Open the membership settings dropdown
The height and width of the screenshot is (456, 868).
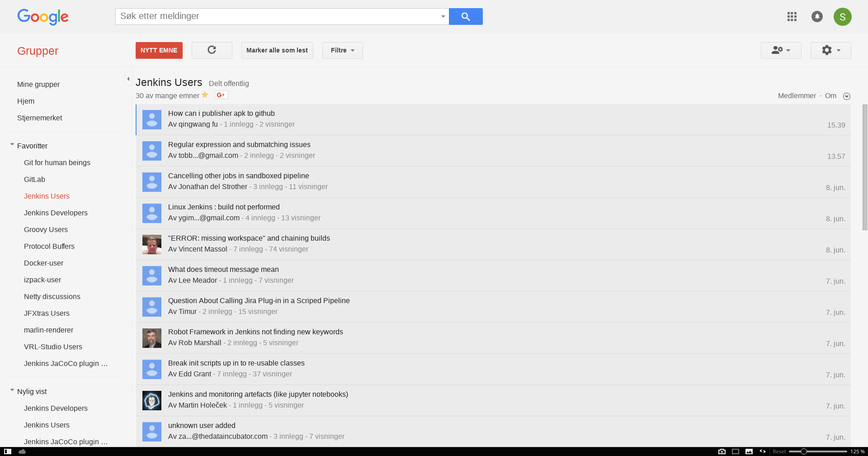pos(781,50)
